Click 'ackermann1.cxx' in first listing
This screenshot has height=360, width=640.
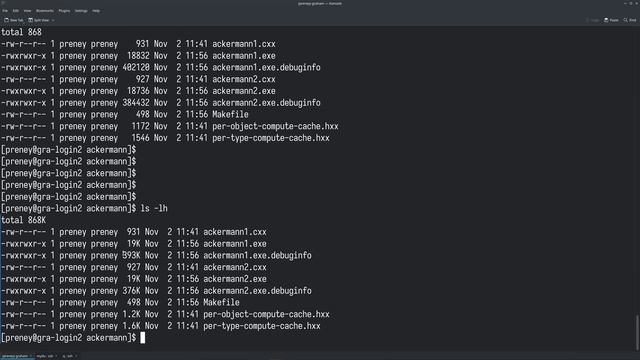(x=244, y=44)
